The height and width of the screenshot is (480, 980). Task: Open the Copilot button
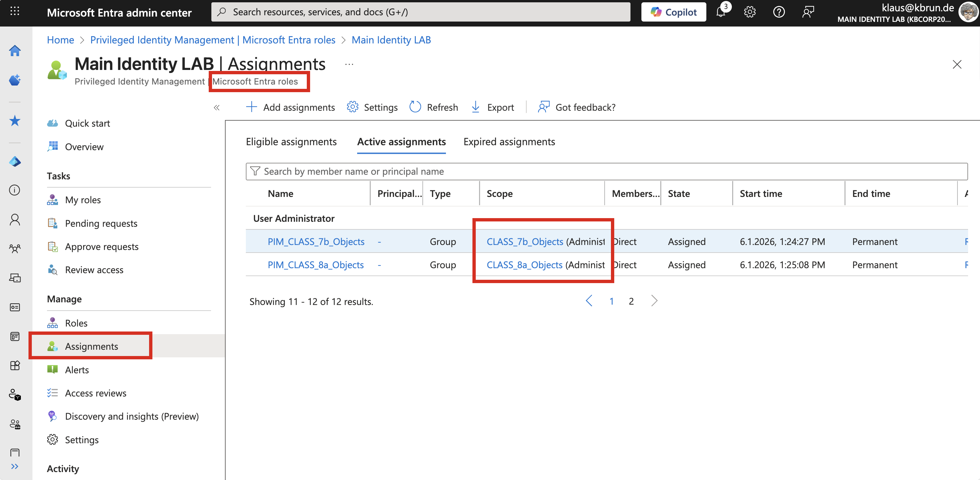673,12
